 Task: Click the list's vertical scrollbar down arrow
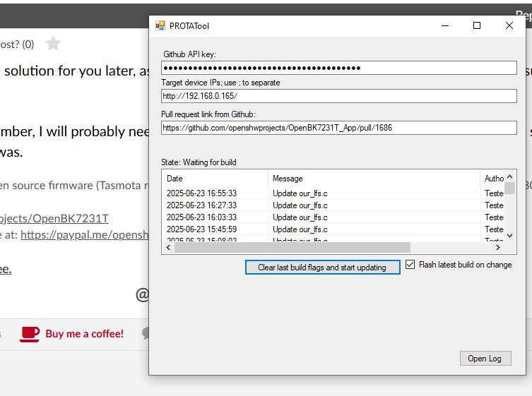pos(509,236)
